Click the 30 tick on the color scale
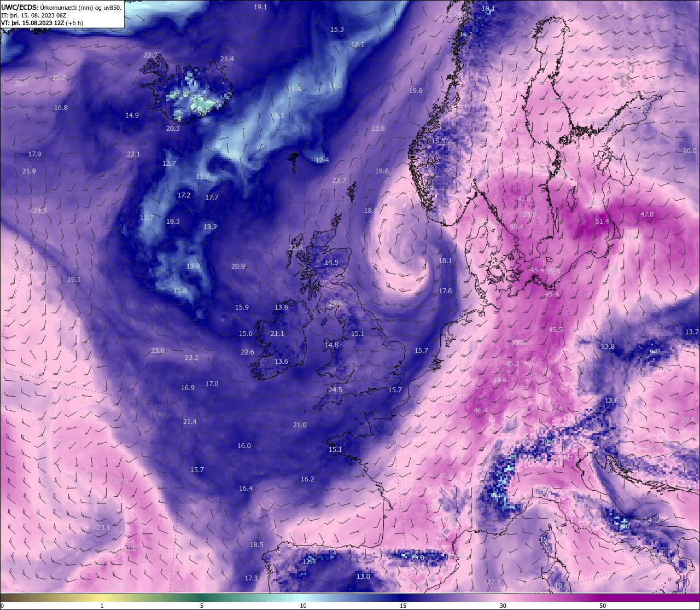700x610 pixels. (x=503, y=606)
